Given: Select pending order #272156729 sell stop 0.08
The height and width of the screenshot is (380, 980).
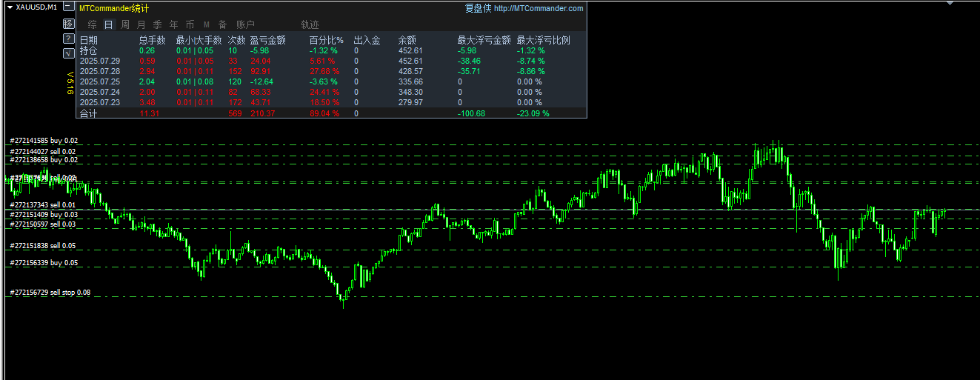Looking at the screenshot, I should (x=50, y=293).
